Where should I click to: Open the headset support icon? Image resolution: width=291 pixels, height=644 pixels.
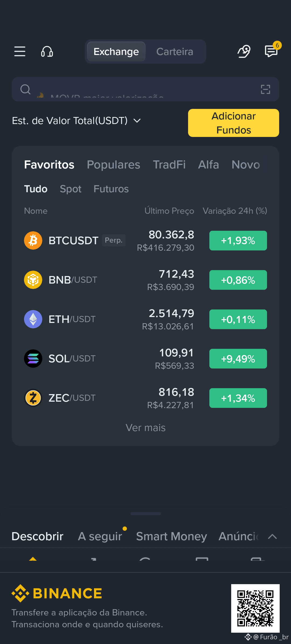pos(47,51)
